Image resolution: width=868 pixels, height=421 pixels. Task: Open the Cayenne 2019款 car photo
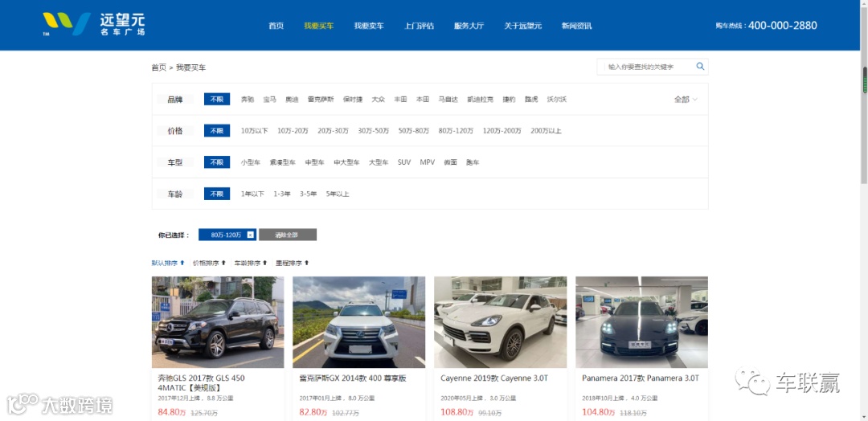point(501,322)
